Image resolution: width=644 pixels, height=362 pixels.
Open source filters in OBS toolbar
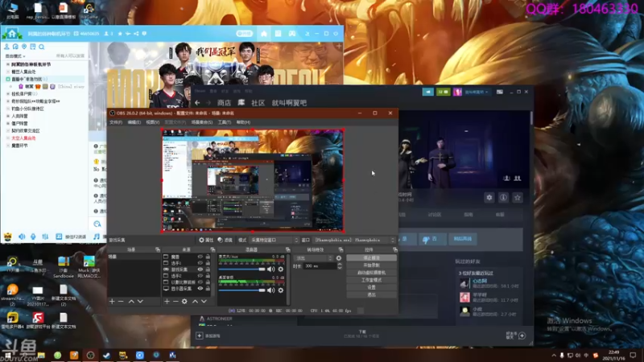click(225, 240)
